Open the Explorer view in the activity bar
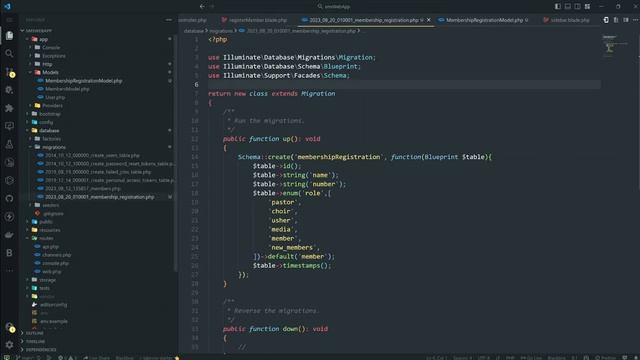The image size is (640, 360). pos(9,36)
